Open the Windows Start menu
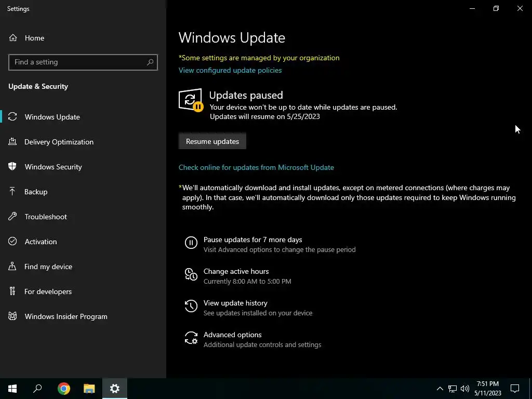Image resolution: width=532 pixels, height=399 pixels. click(12, 389)
